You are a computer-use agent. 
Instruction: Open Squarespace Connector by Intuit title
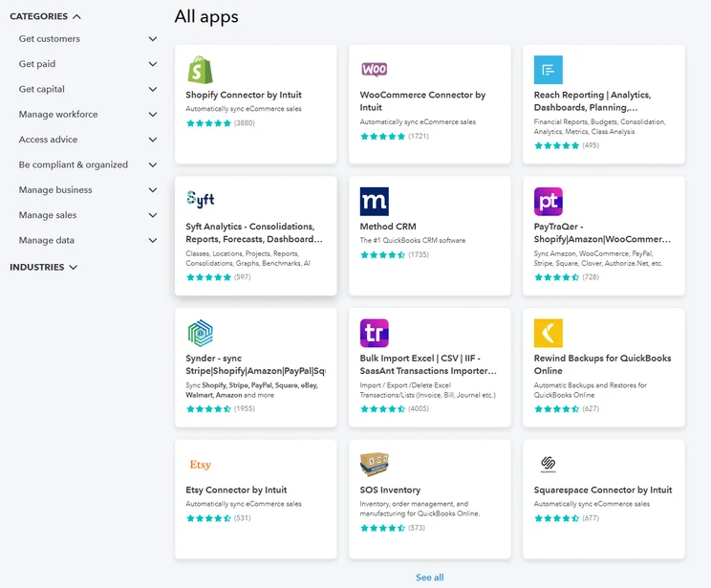(x=603, y=490)
